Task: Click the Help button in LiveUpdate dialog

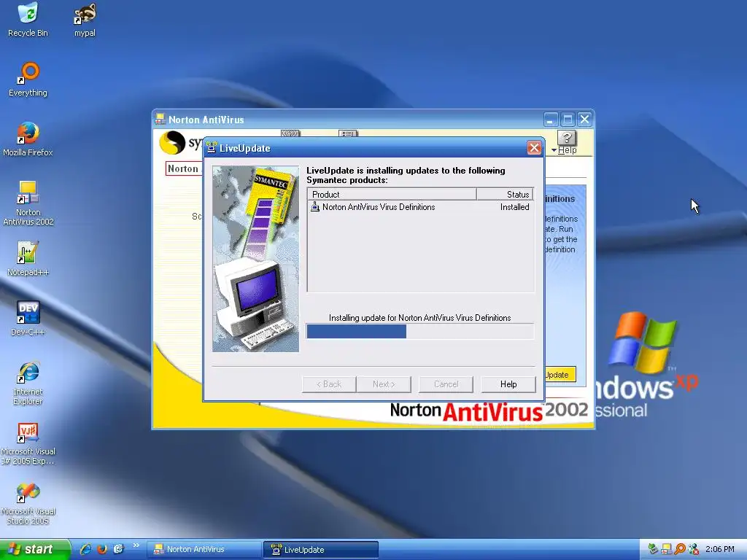Action: coord(508,384)
